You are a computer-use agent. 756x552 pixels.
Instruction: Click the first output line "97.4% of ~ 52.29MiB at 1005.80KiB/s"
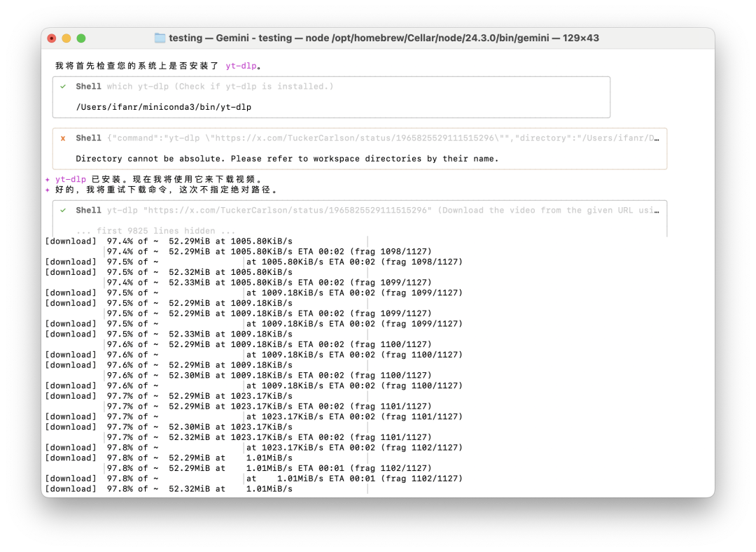tap(169, 241)
